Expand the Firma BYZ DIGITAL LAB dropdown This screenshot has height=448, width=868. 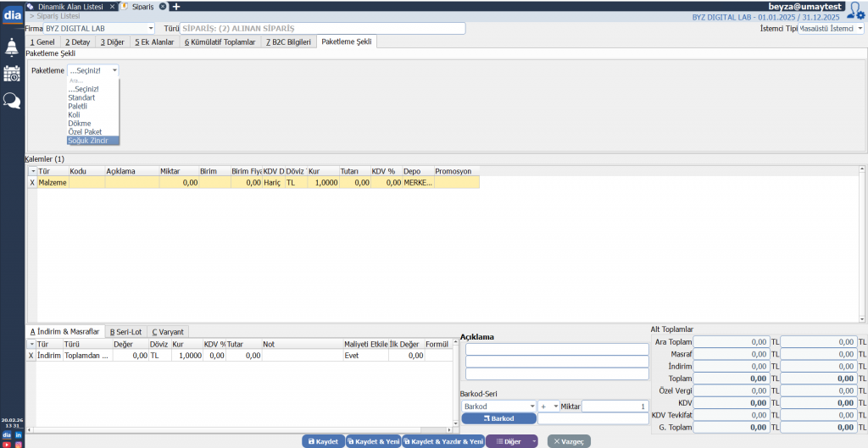[151, 28]
